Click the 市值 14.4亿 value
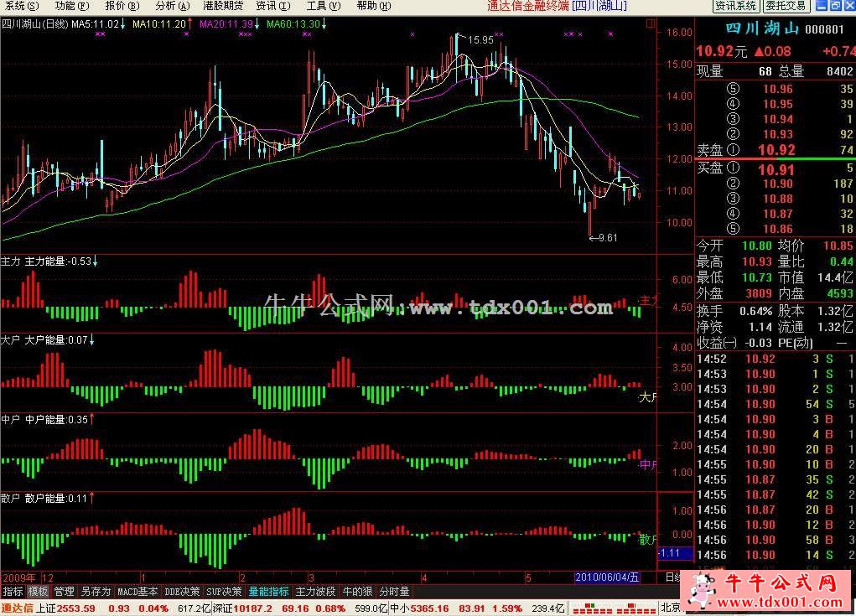Image resolution: width=856 pixels, height=616 pixels. pos(835,277)
